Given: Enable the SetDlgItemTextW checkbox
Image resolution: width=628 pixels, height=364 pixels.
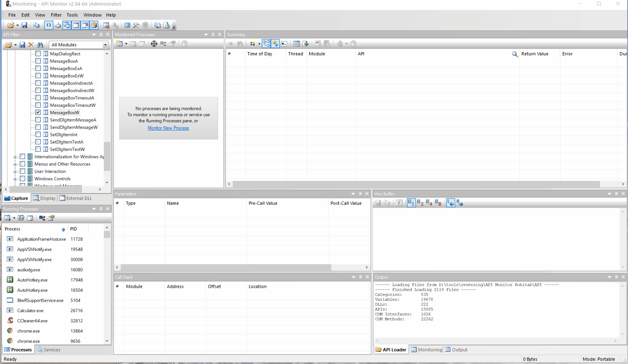Looking at the screenshot, I should [38, 149].
